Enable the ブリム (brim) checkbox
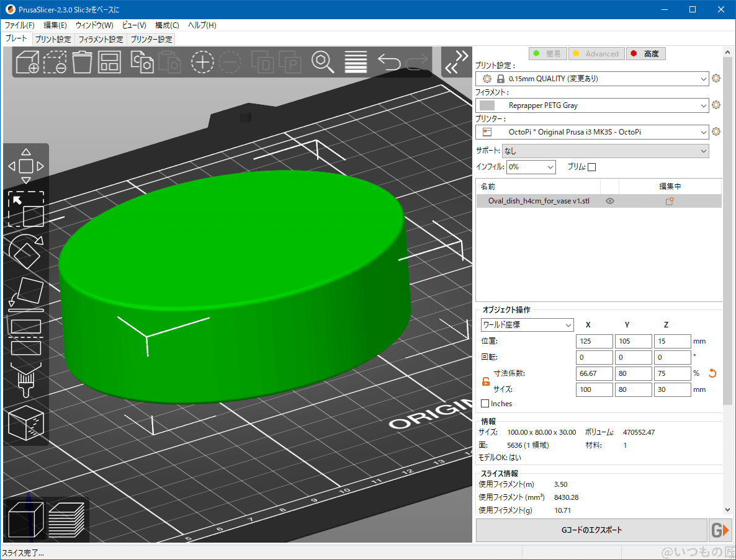The image size is (736, 560). tap(591, 166)
